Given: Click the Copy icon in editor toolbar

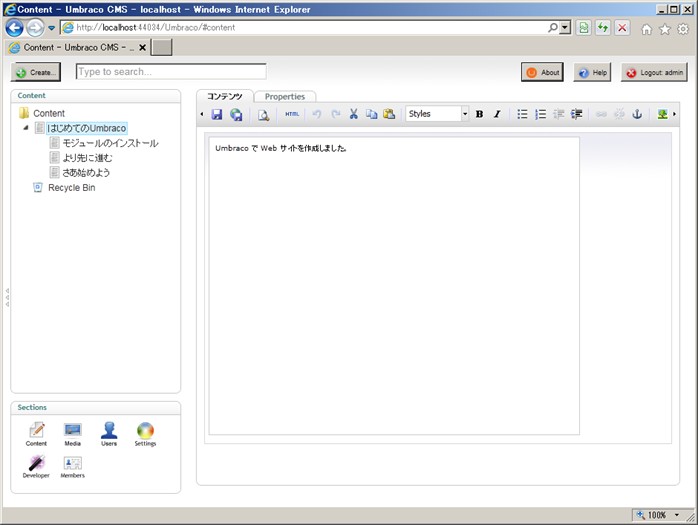Looking at the screenshot, I should tap(371, 114).
